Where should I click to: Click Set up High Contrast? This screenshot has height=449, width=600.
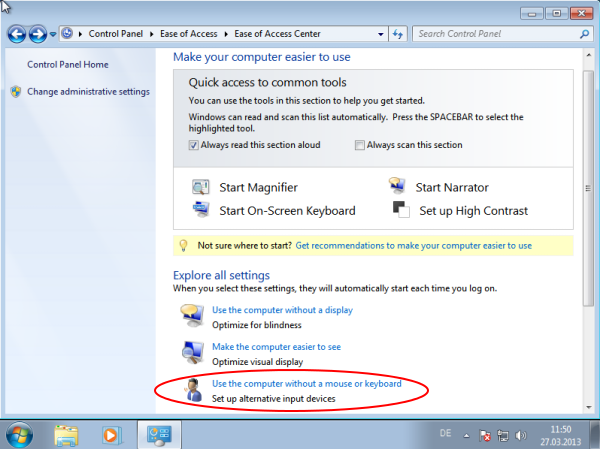coord(473,211)
